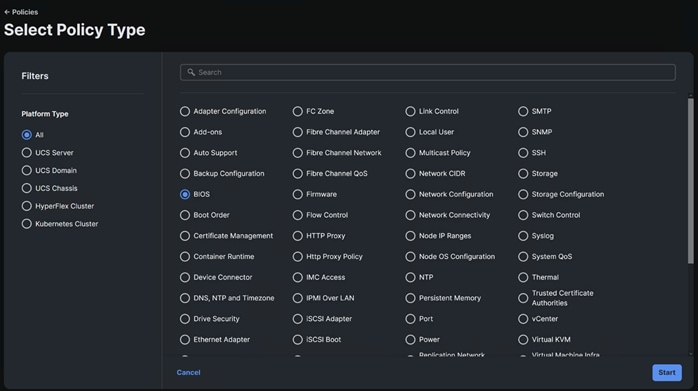Click the Start button
Image resolution: width=698 pixels, height=391 pixels.
(667, 372)
